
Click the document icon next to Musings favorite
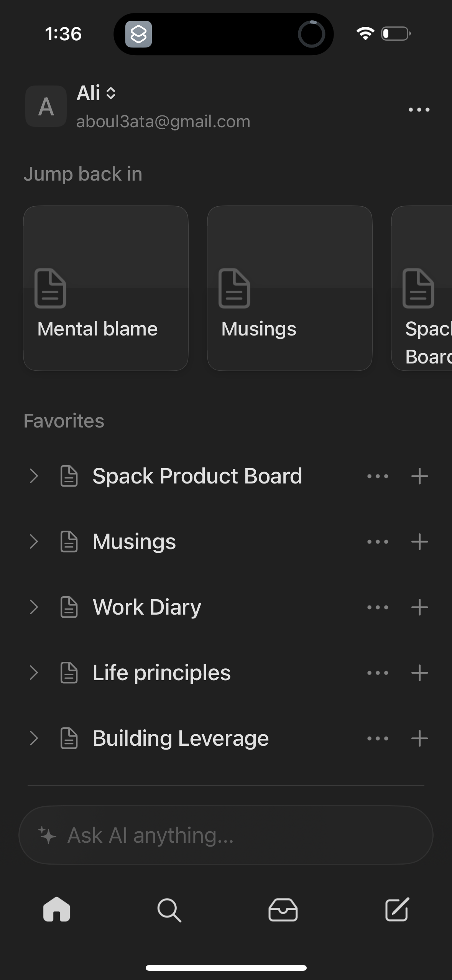pos(69,541)
